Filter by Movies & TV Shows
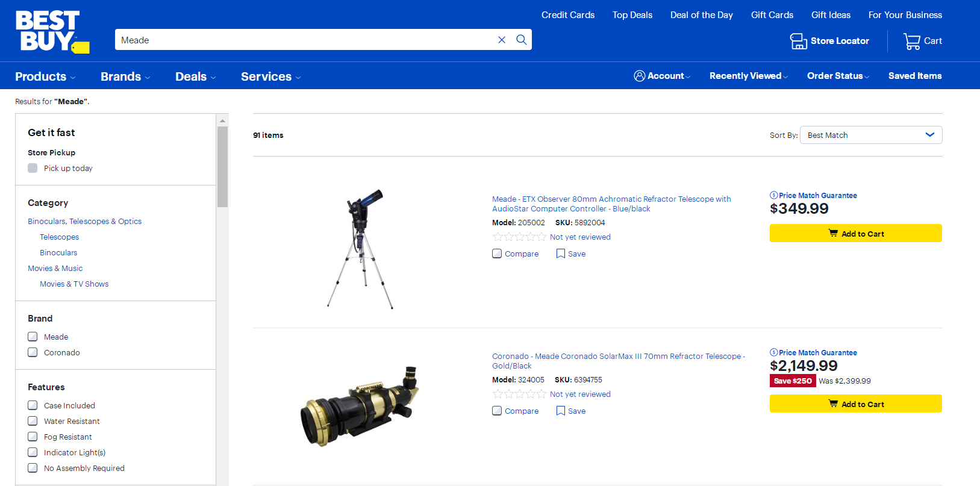The width and height of the screenshot is (980, 486). coord(74,284)
